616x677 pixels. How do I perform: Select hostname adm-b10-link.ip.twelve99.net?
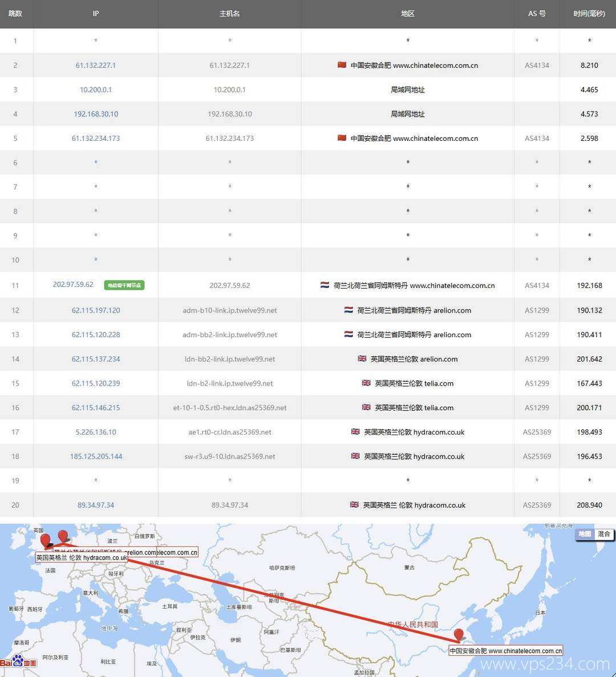point(230,310)
